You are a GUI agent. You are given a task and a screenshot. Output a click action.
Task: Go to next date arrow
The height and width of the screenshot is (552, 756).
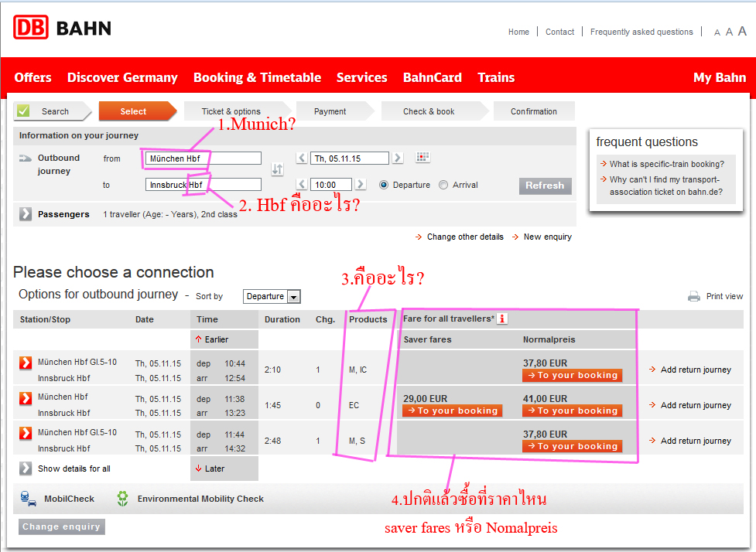coord(397,158)
